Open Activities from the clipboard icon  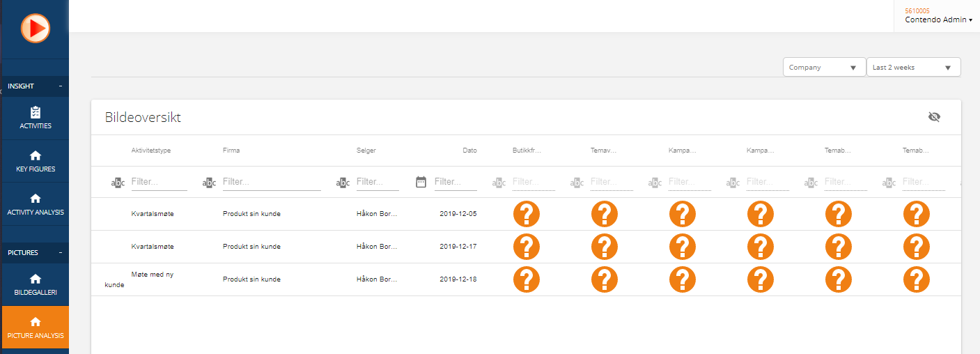pos(36,112)
